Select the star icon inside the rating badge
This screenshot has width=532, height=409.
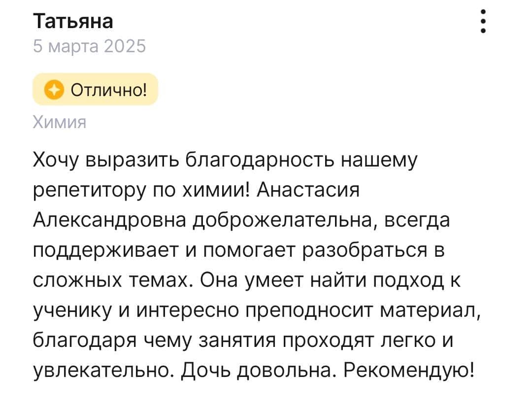click(54, 89)
